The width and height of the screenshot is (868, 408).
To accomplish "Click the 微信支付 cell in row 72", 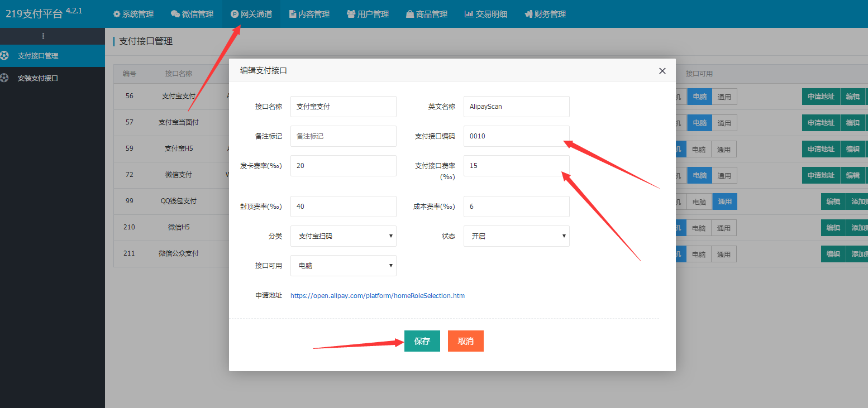I will coord(179,175).
